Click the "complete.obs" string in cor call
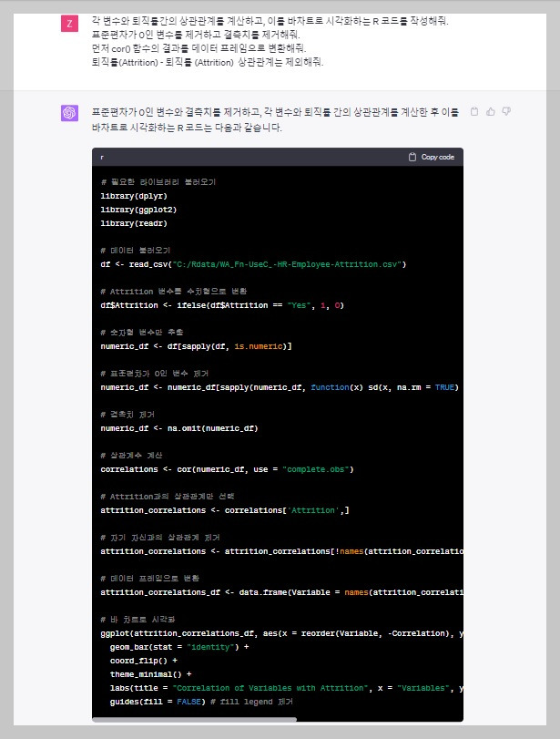The width and height of the screenshot is (560, 739). coord(316,469)
